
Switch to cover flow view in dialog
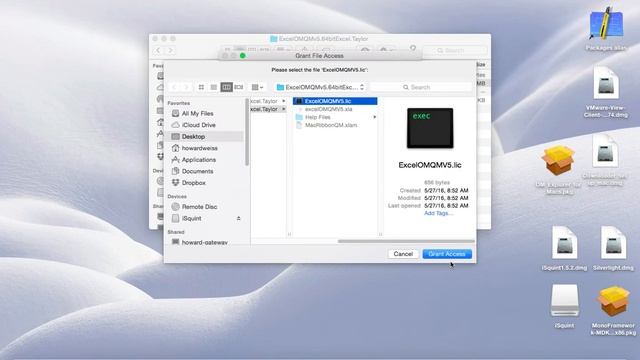[x=239, y=87]
